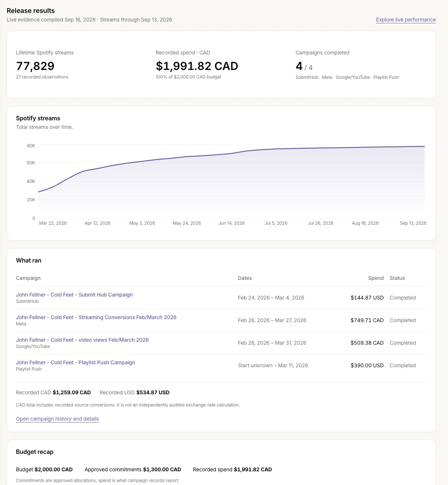Screen dimensions: 448x485
Task: Click the Budget $2,000.00 CAD figure
Action: 44,469
